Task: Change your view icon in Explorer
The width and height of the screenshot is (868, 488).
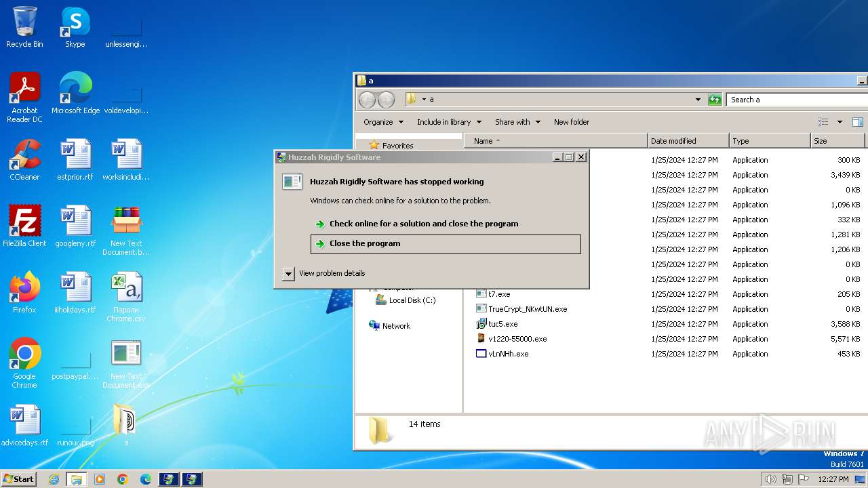Action: (823, 122)
